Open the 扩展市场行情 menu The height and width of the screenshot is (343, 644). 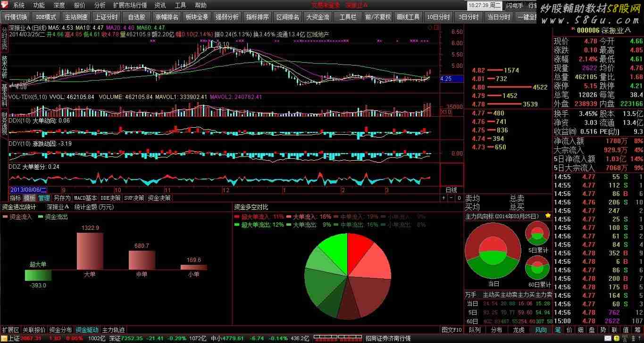click(x=130, y=6)
